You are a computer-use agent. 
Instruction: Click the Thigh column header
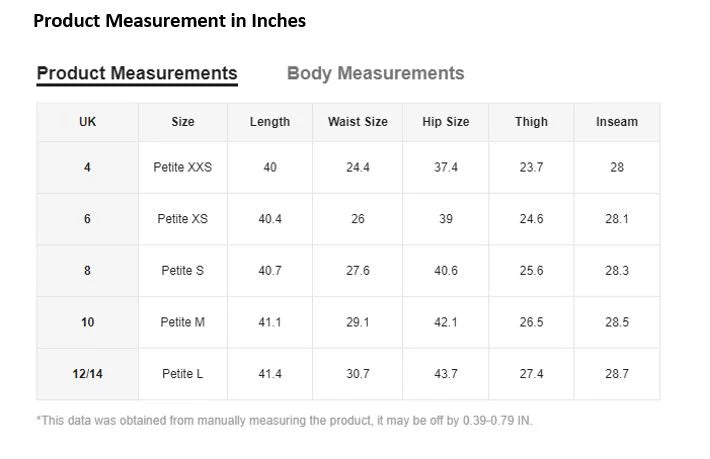(x=531, y=122)
